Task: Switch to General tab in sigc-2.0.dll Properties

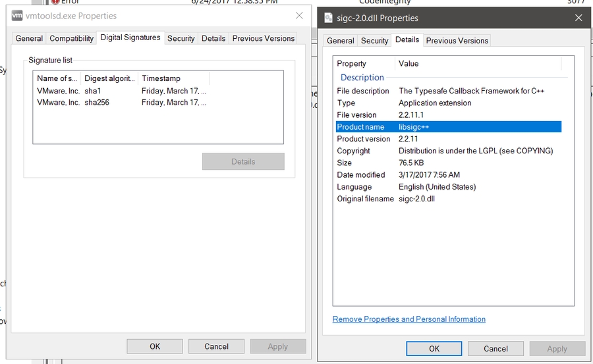Action: coord(341,41)
